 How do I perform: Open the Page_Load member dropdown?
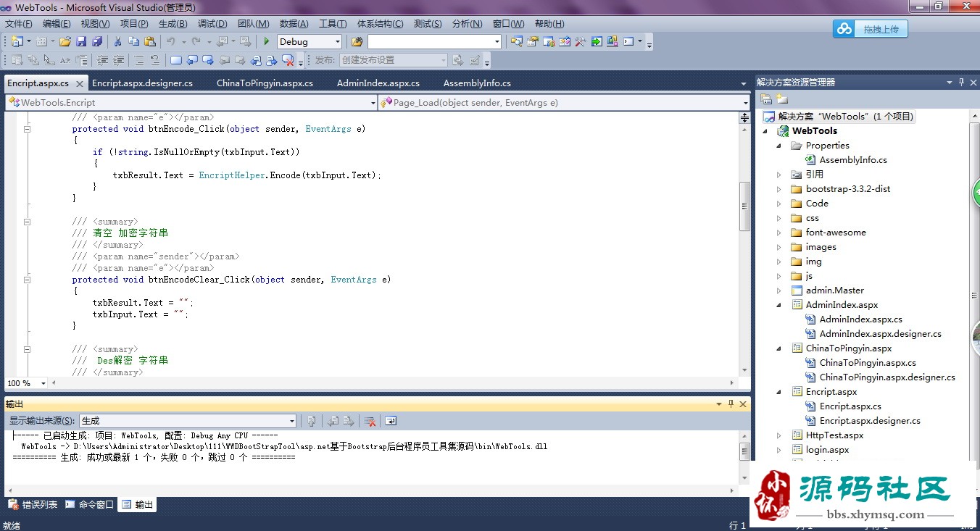point(745,103)
